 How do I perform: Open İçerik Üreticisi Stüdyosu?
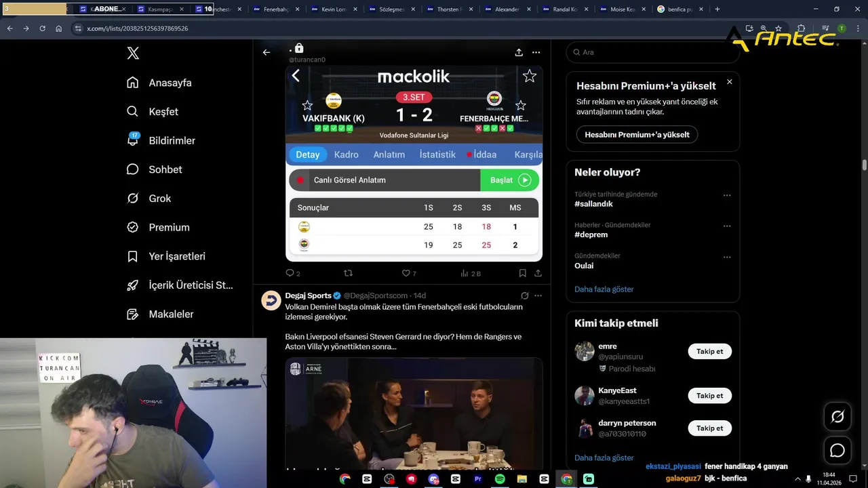[x=180, y=285]
